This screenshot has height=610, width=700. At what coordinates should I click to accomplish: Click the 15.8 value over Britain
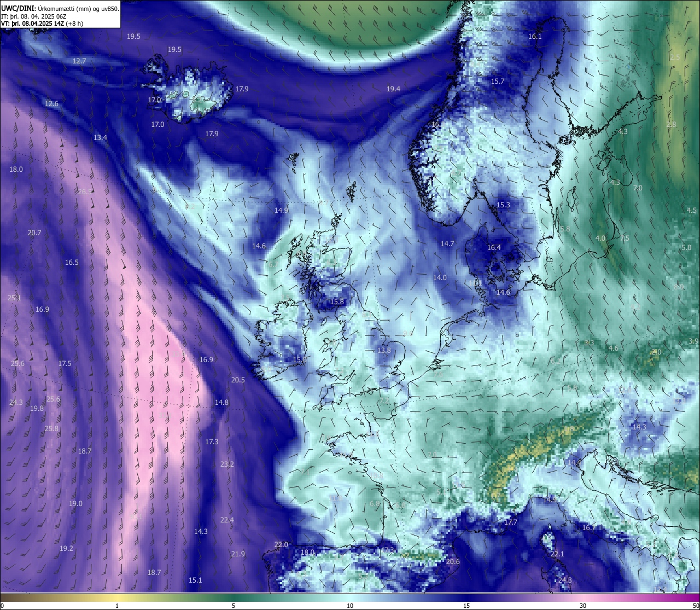(x=337, y=301)
